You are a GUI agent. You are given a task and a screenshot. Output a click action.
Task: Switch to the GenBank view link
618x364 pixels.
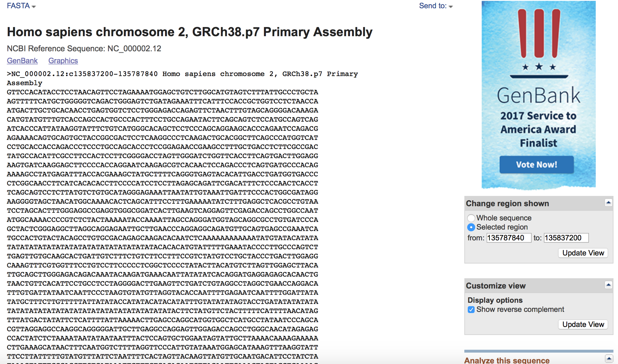coord(22,61)
